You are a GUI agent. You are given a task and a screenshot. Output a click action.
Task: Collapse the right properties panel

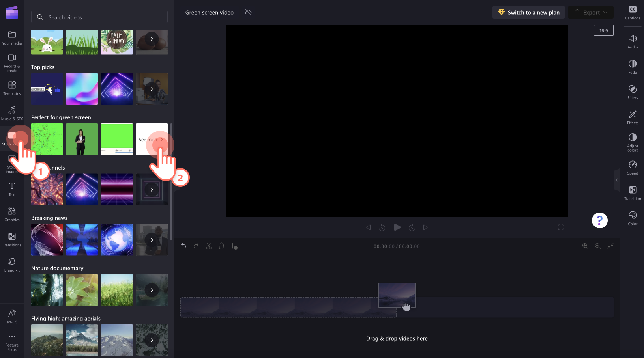pyautogui.click(x=617, y=180)
